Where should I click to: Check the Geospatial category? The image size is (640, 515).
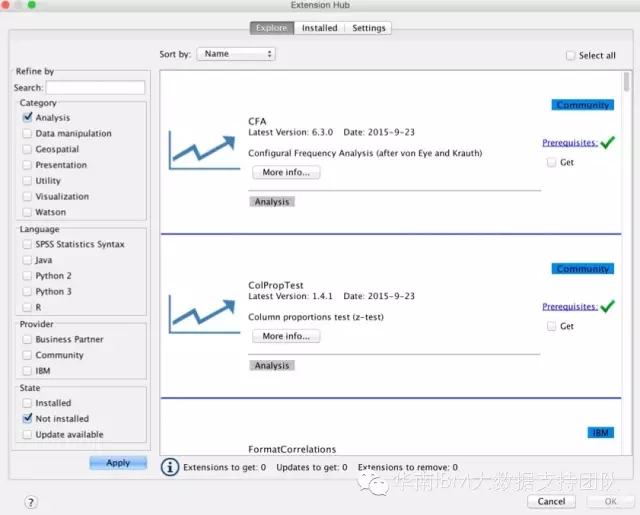pyautogui.click(x=27, y=149)
